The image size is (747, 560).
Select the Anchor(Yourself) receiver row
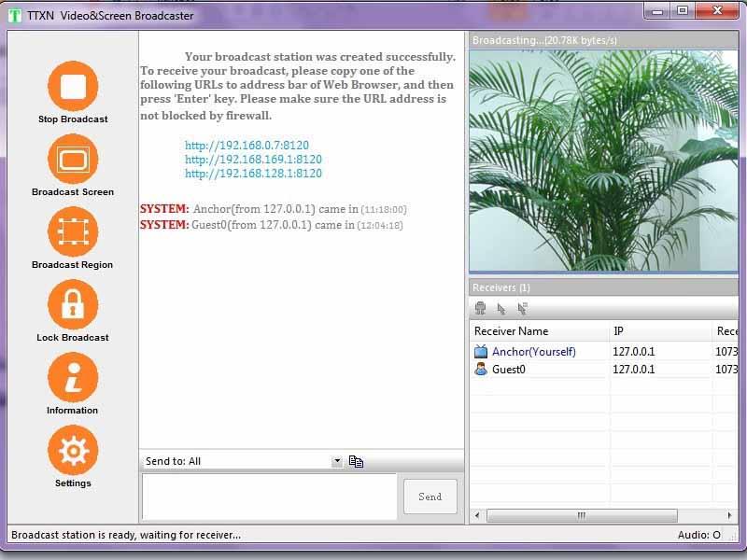(x=604, y=352)
